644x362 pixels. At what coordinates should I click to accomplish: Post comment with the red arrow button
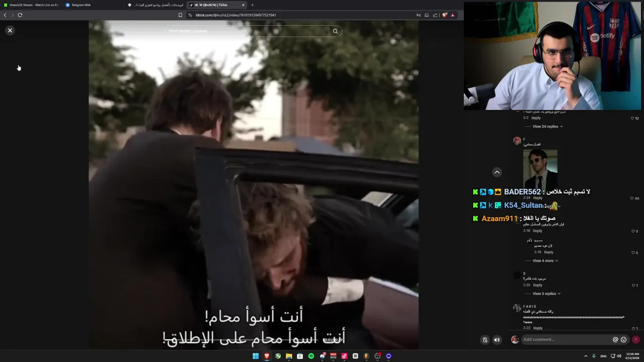(636, 339)
